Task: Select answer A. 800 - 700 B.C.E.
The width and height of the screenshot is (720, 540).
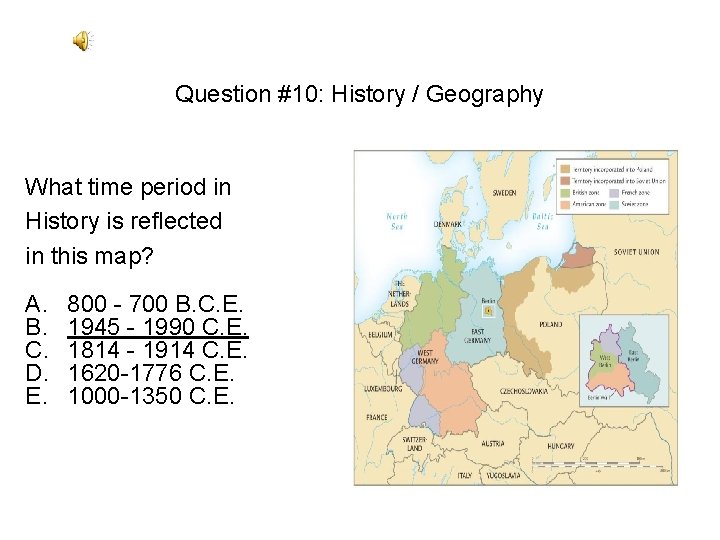Action: click(134, 304)
